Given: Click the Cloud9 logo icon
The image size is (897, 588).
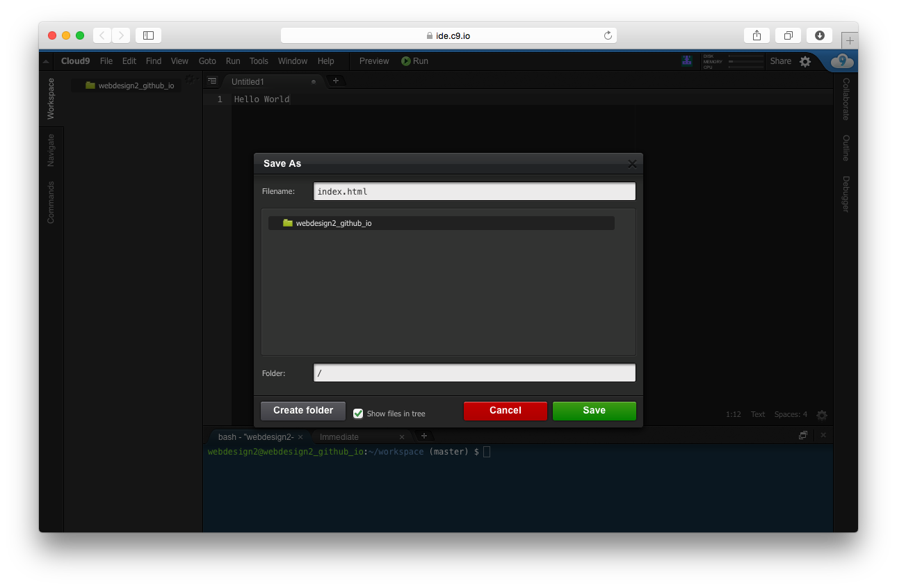Looking at the screenshot, I should pos(842,61).
